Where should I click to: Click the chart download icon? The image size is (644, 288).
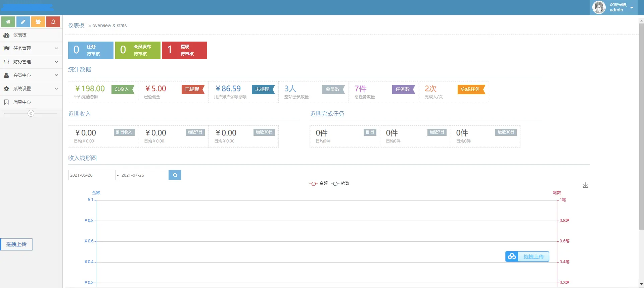pos(585,185)
